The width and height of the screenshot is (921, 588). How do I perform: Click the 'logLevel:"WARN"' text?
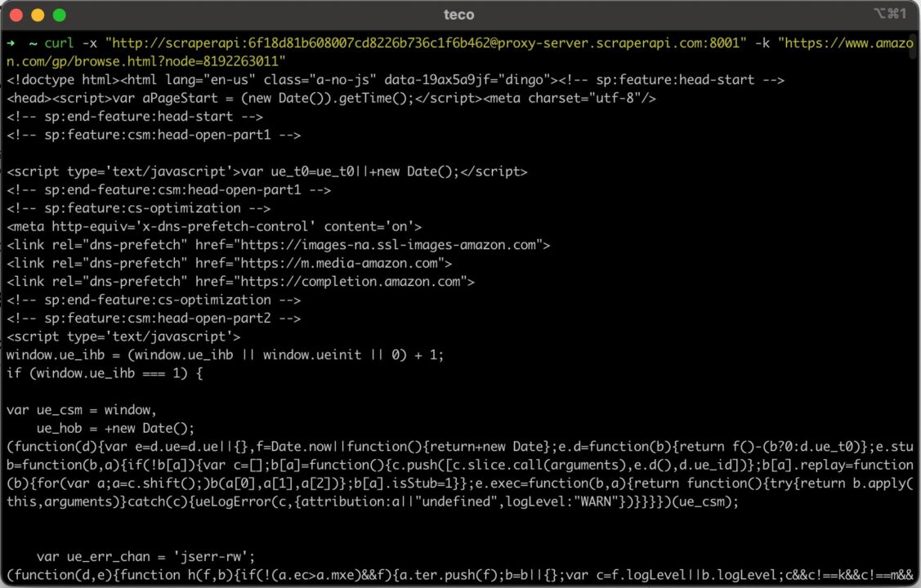562,501
